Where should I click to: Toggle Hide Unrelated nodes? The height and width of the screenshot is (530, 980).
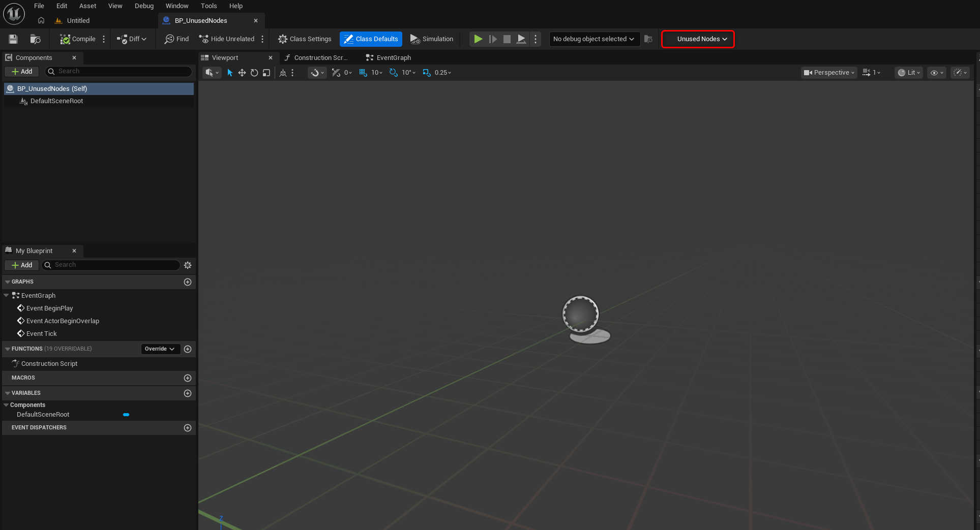click(x=227, y=39)
